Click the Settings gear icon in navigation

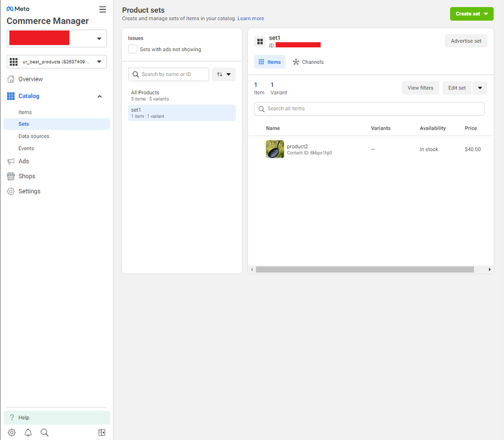11,191
